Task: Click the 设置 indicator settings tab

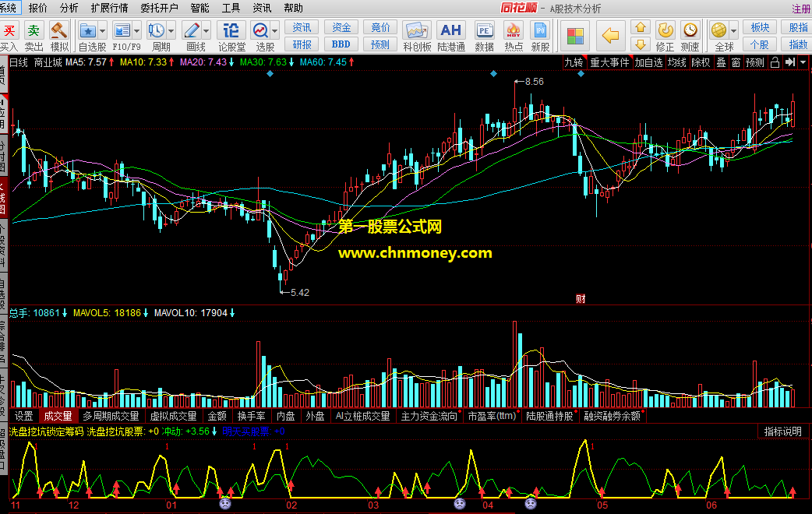Action: [24, 416]
